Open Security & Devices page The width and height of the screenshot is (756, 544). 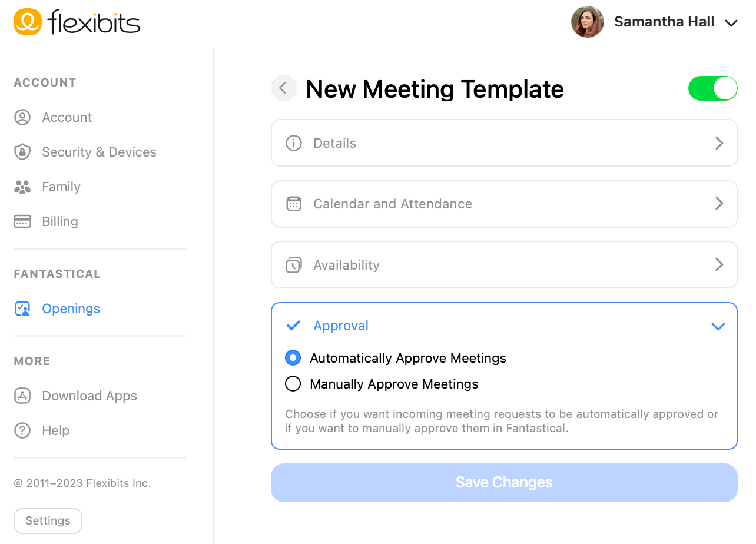pos(99,152)
